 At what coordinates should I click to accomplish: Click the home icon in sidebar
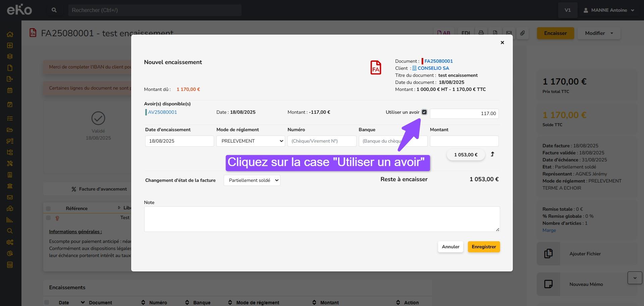pyautogui.click(x=10, y=34)
